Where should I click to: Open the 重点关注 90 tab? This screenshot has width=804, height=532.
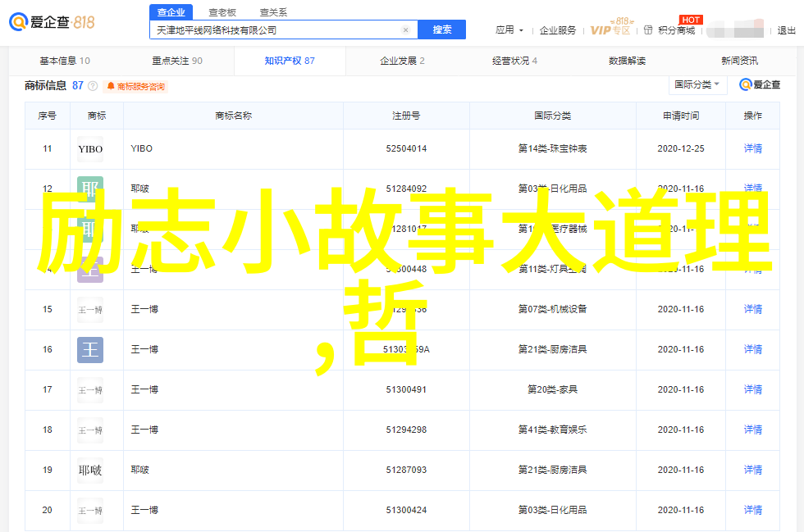point(177,61)
